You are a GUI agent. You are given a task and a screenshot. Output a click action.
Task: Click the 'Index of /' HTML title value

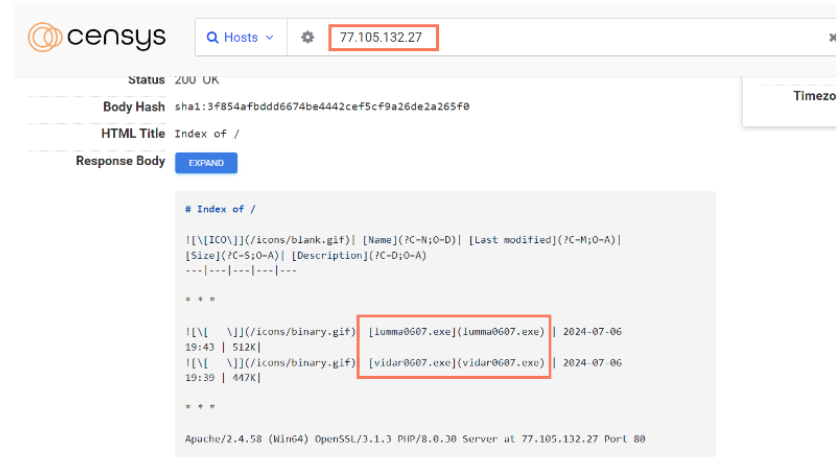click(207, 133)
